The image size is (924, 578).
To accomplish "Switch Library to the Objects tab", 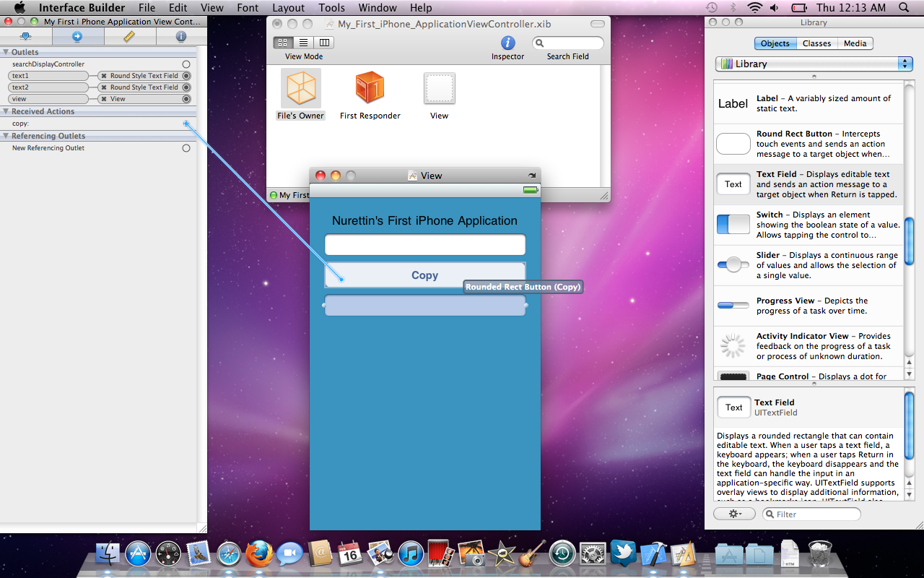I will [775, 43].
